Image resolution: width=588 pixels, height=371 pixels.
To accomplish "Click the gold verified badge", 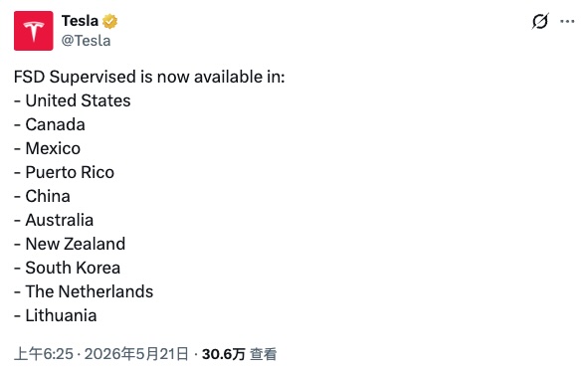I will coord(109,21).
